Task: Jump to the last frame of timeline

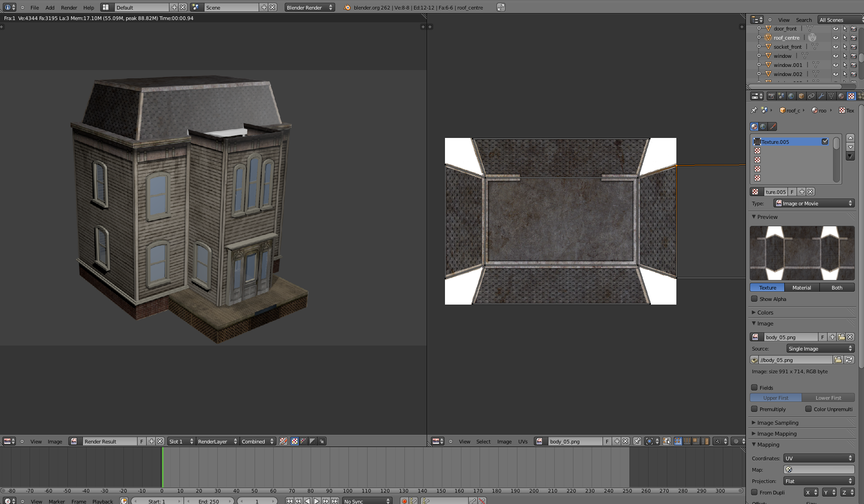Action: tap(335, 501)
